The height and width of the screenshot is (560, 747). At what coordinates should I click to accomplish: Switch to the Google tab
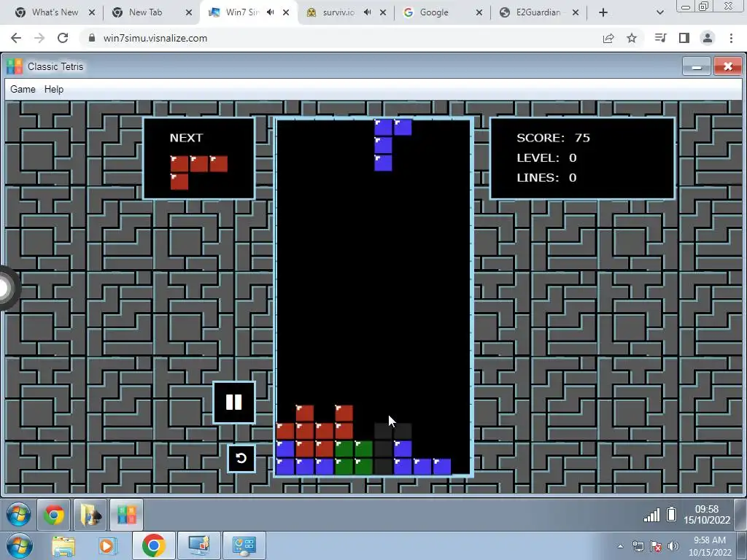tap(434, 12)
